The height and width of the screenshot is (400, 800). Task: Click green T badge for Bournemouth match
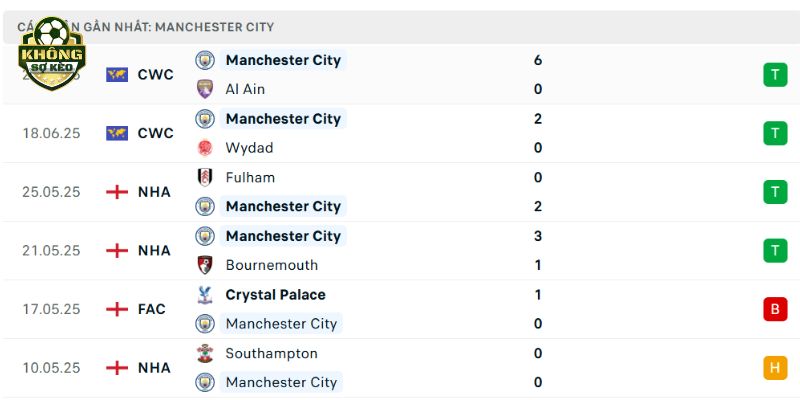pyautogui.click(x=775, y=251)
